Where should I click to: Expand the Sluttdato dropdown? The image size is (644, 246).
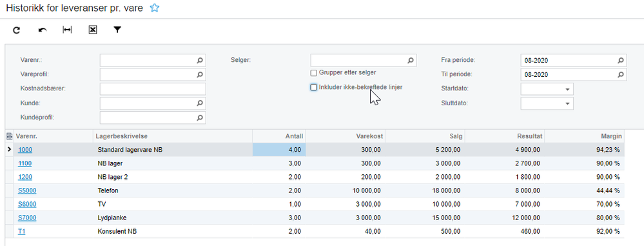[x=567, y=104]
